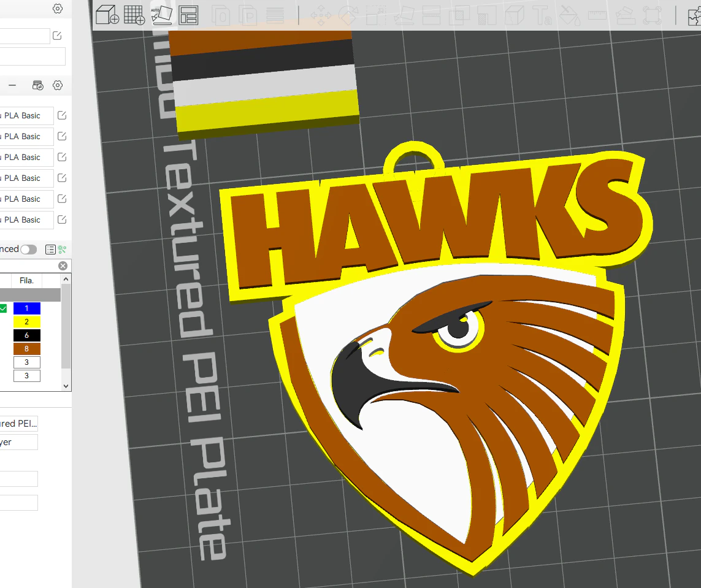Screen dimensions: 701x588
Task: Select the Support painting tool
Action: (x=487, y=16)
